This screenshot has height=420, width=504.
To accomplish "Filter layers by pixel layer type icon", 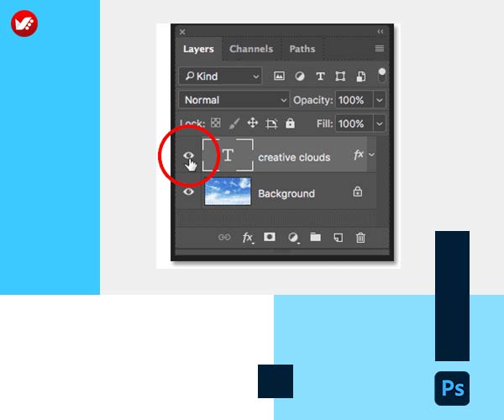I will (280, 76).
